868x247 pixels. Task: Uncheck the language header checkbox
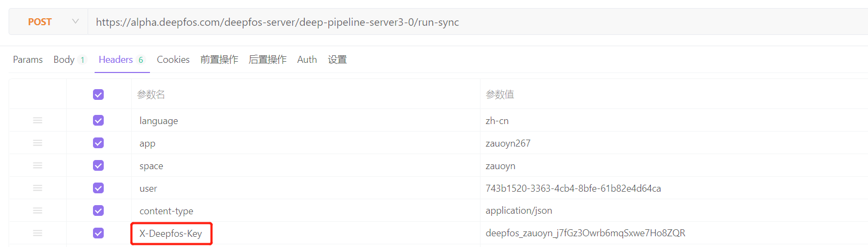click(98, 120)
